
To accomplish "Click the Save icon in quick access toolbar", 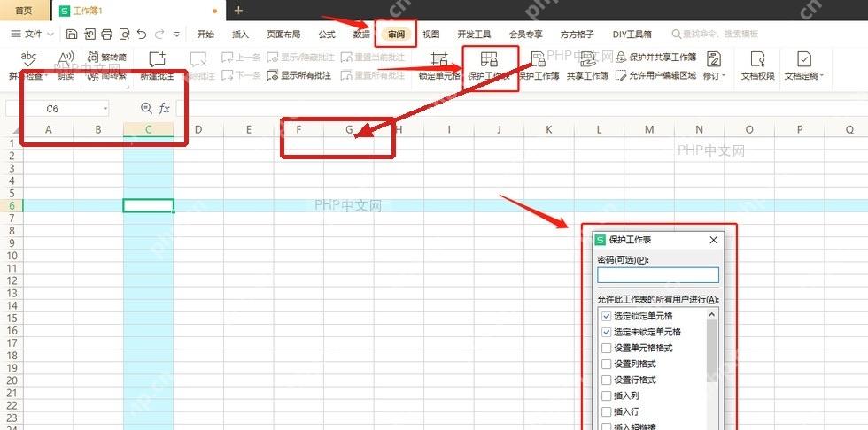I will click(72, 35).
